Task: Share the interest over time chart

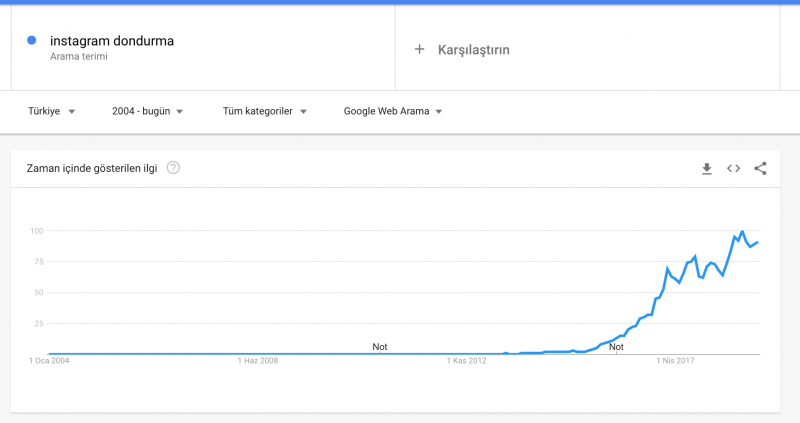Action: (x=760, y=169)
